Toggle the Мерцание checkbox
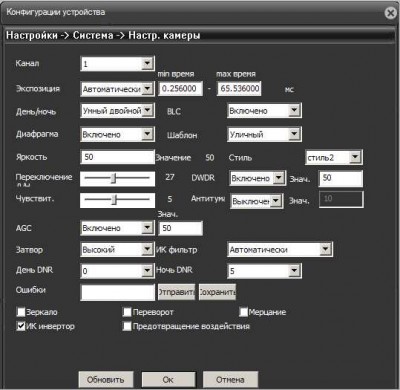400x390 pixels. 243,312
